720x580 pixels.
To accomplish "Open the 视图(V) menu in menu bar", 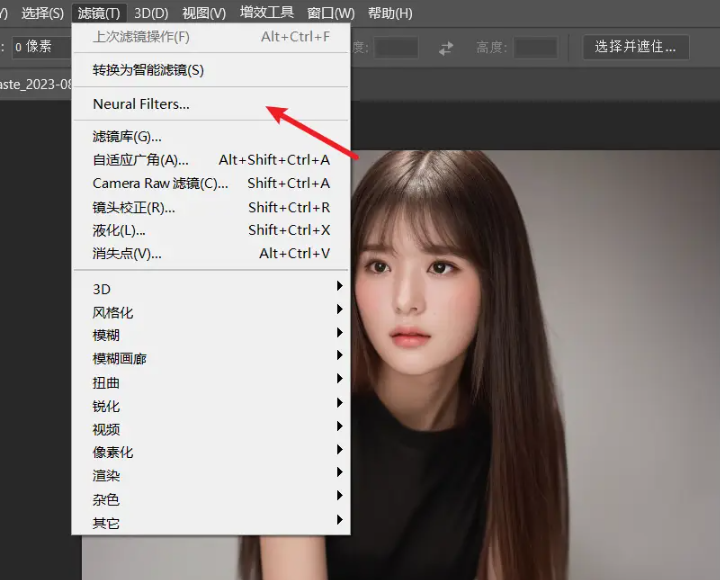I will click(204, 13).
